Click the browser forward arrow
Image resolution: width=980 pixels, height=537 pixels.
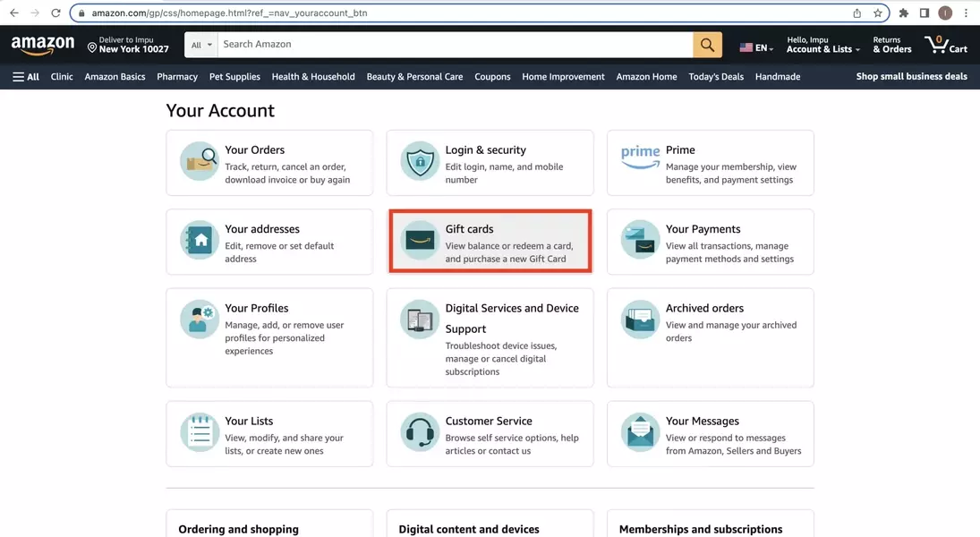coord(34,13)
